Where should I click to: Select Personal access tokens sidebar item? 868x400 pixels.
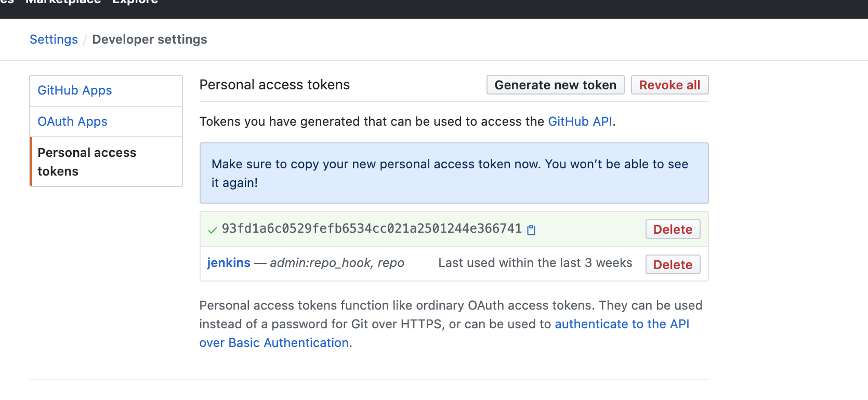tap(87, 162)
